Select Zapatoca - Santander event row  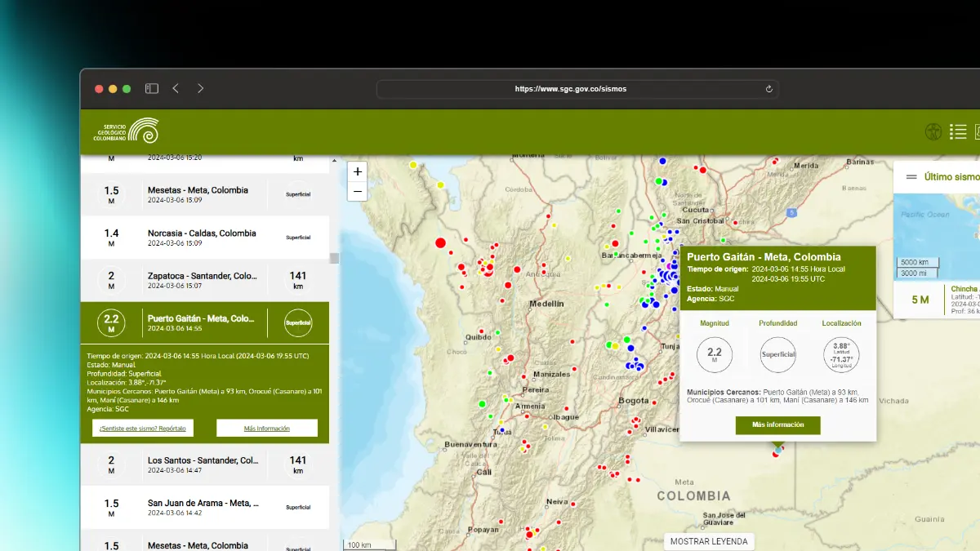pos(205,281)
